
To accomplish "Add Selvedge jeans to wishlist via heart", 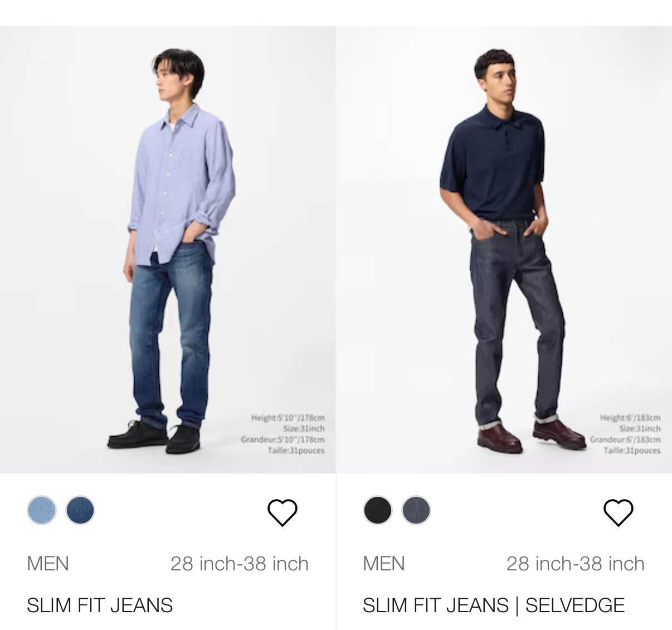I will click(619, 512).
